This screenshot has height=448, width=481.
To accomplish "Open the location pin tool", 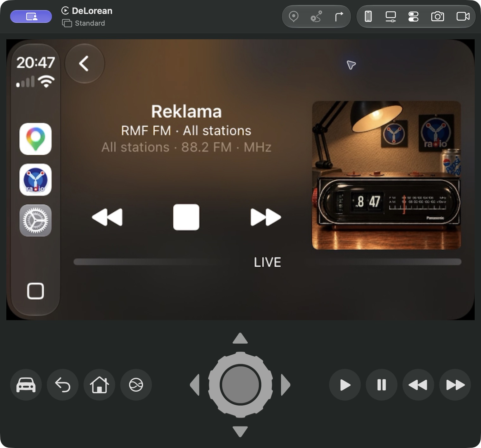I will tap(294, 16).
